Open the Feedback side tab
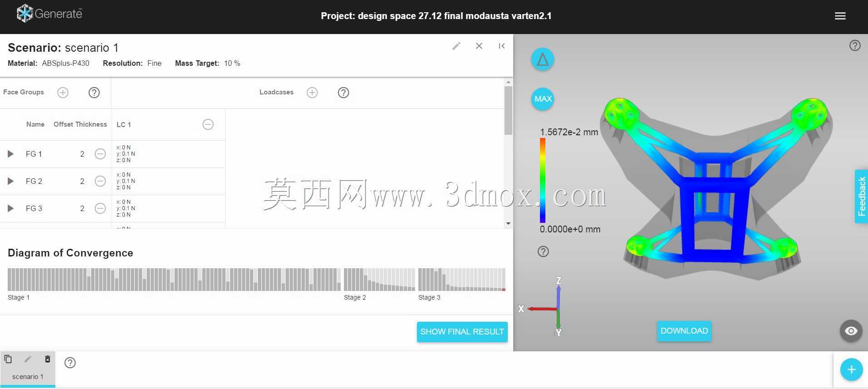This screenshot has height=389, width=868. click(x=861, y=197)
